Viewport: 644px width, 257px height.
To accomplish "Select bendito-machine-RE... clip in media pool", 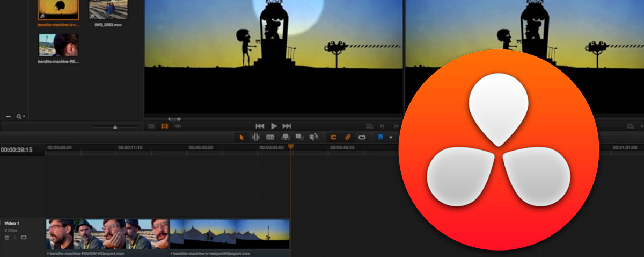I will point(58,45).
